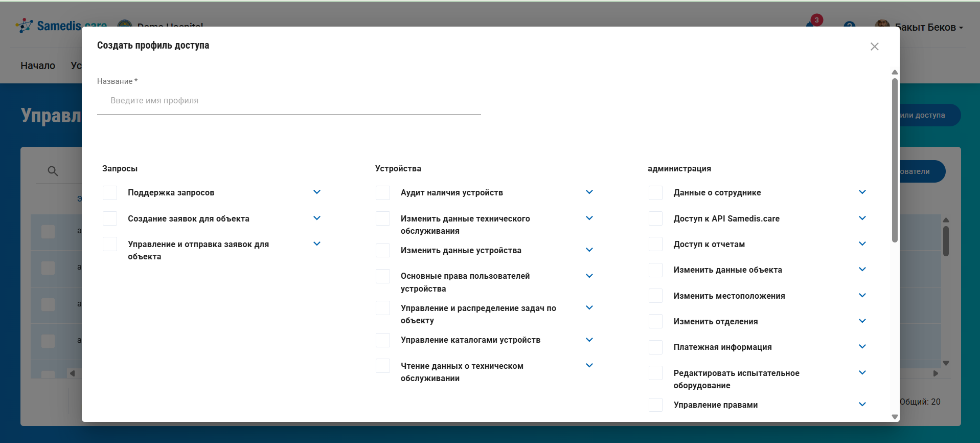980x443 pixels.
Task: Click background table scroll right arrow
Action: tap(936, 373)
